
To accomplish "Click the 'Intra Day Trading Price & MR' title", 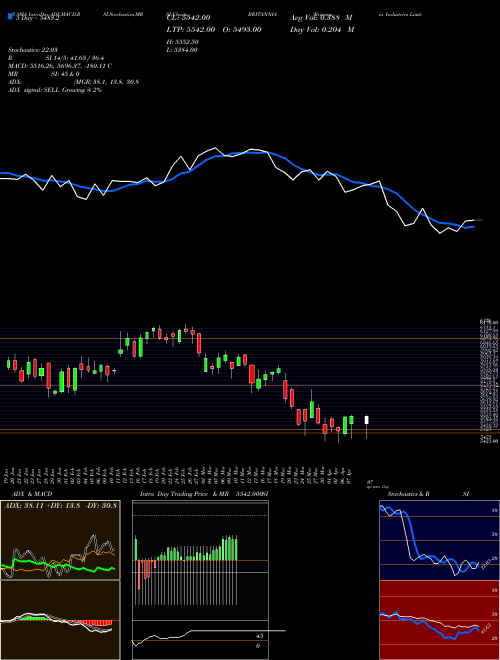I will [x=184, y=494].
